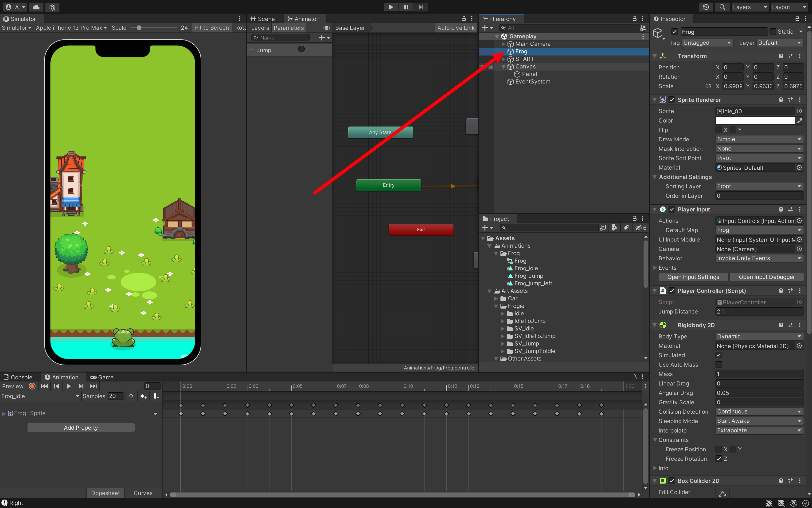Image resolution: width=812 pixels, height=508 pixels.
Task: Open global search magnifier icon
Action: 722,7
